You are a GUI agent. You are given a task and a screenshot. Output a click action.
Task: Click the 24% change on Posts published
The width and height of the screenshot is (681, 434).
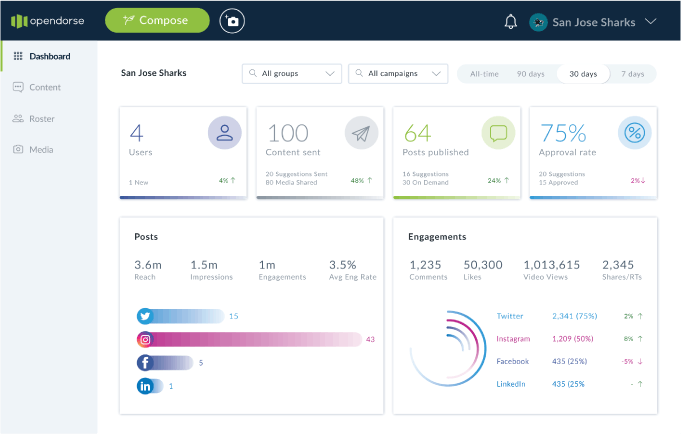point(498,180)
